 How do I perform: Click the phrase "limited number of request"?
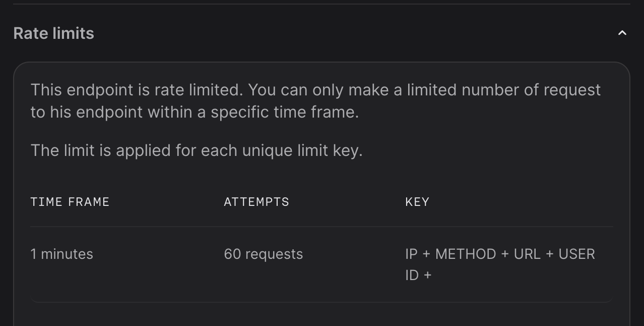(504, 90)
